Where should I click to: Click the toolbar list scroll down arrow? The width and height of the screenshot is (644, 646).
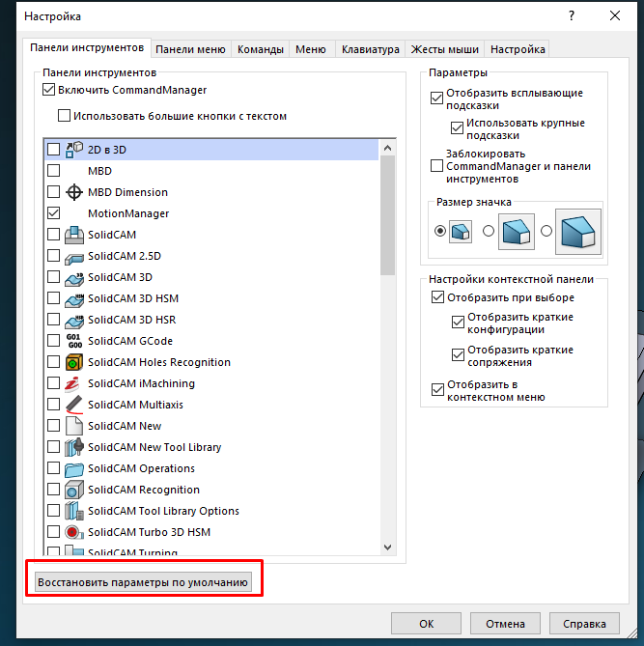tap(387, 548)
